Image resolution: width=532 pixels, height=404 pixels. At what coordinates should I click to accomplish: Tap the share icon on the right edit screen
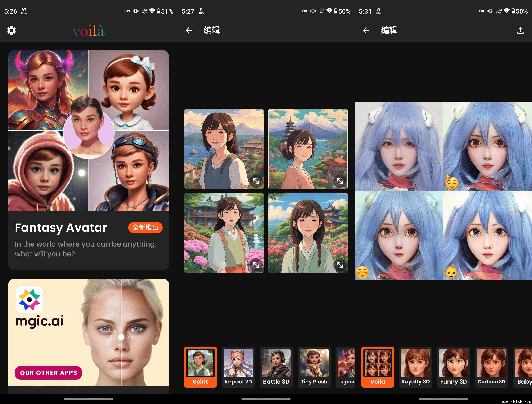520,30
